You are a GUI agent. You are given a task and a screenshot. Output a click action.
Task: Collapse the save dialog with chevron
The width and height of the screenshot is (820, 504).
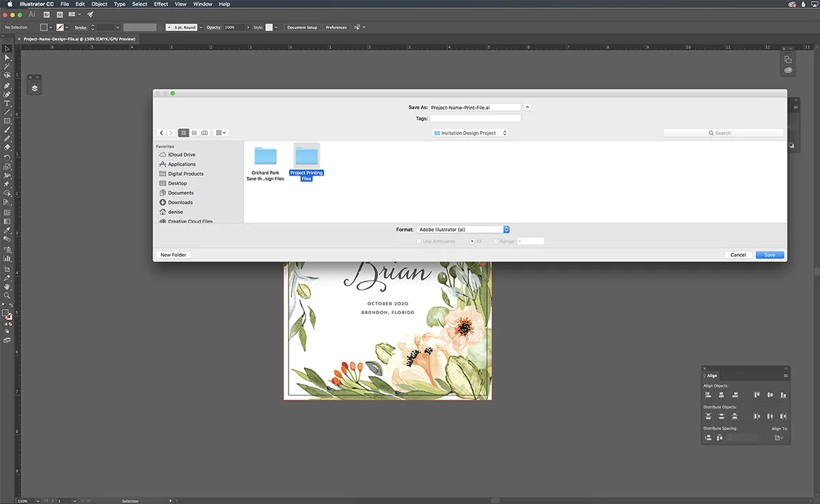click(528, 107)
